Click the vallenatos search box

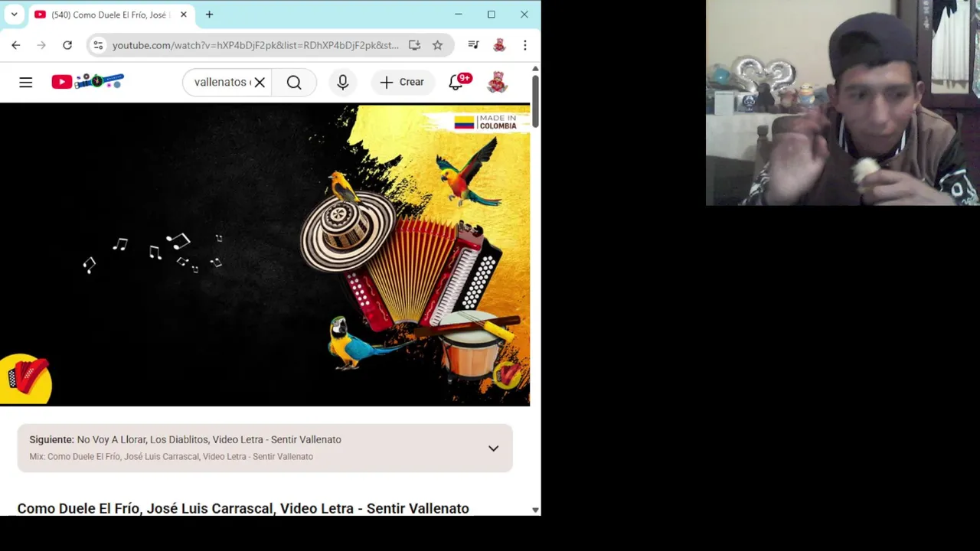point(221,82)
